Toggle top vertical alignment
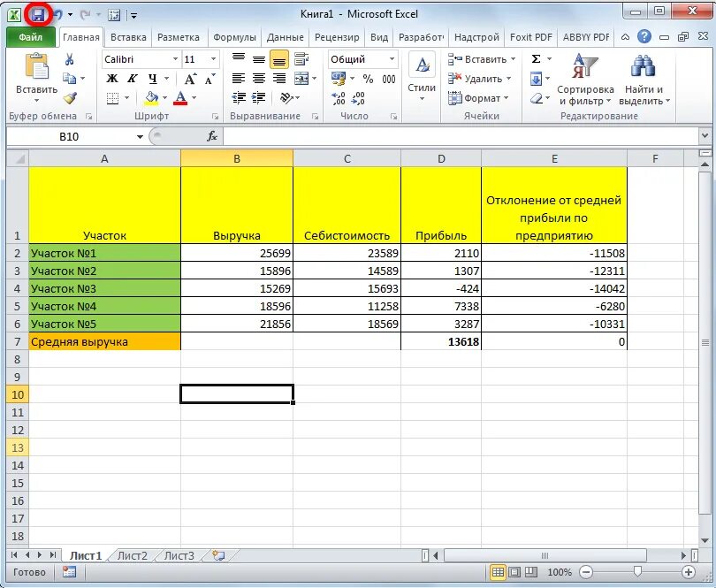 (239, 59)
